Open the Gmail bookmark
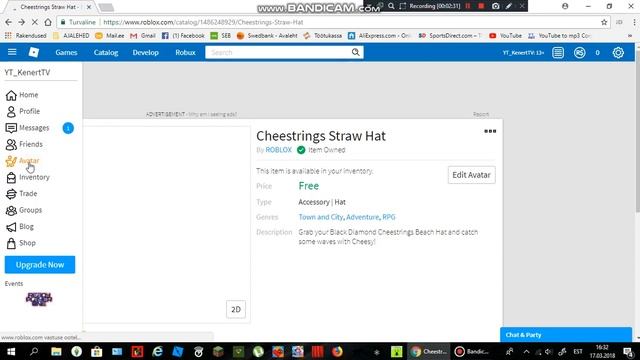Viewport: 640px width, 360px height. pyautogui.click(x=142, y=36)
